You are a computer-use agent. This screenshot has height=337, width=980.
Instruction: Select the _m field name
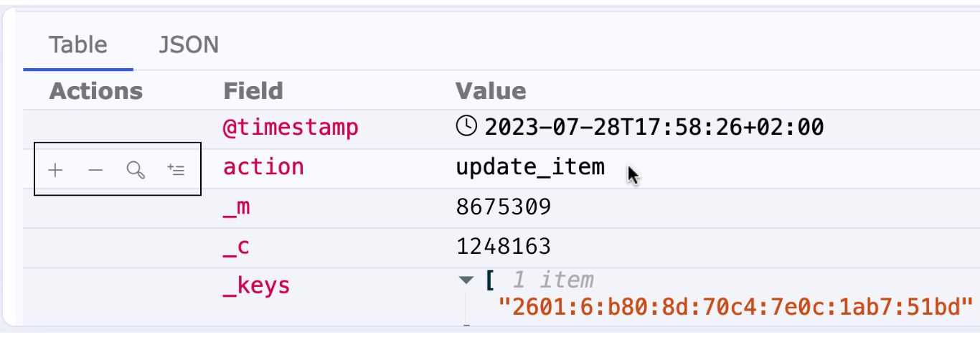(236, 207)
